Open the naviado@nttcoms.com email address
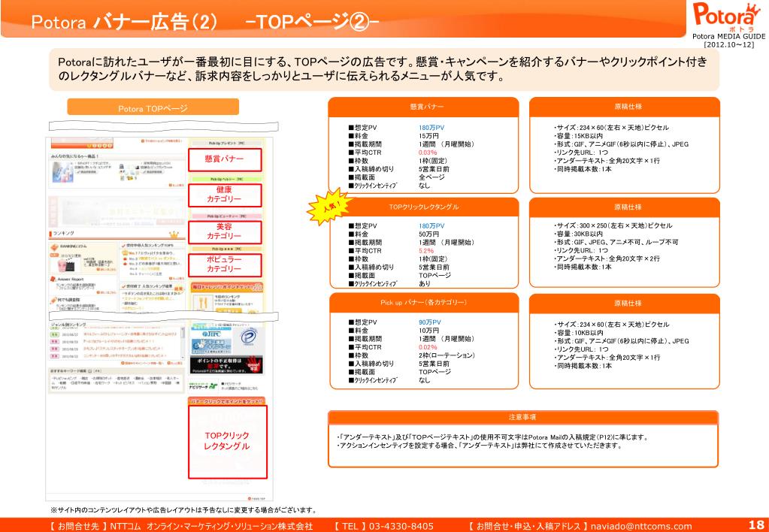769x532 pixels. pyautogui.click(x=641, y=526)
